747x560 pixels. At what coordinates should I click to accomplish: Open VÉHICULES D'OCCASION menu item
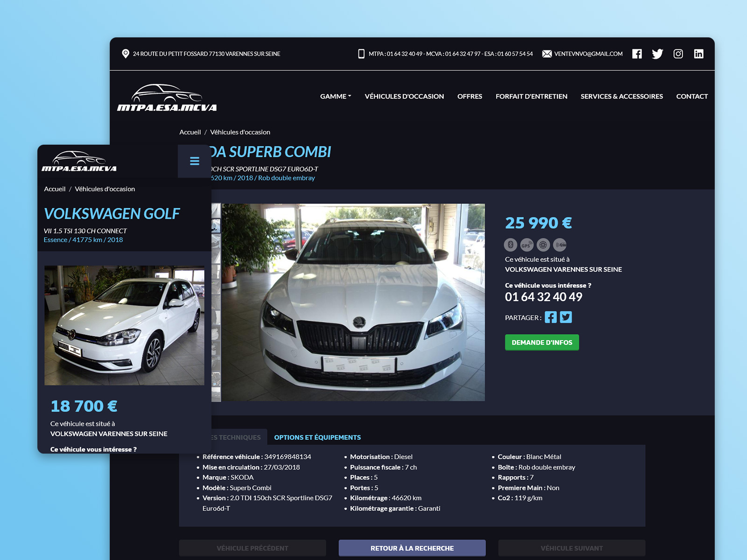click(404, 96)
